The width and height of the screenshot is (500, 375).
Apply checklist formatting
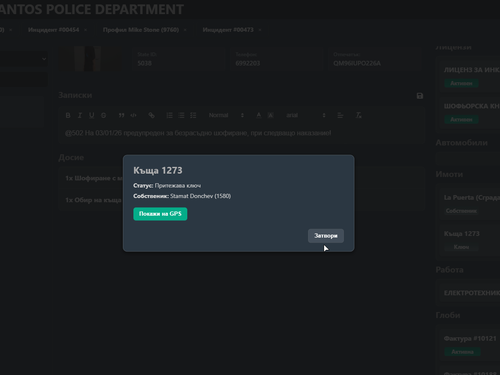coord(193,115)
